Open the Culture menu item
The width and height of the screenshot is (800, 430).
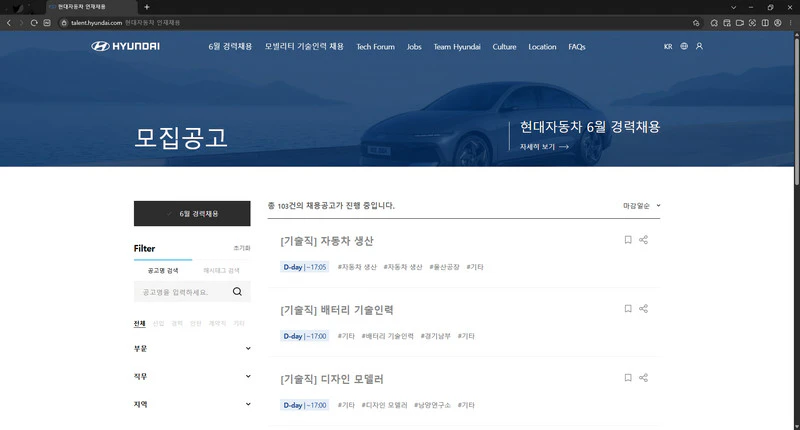[x=504, y=46]
